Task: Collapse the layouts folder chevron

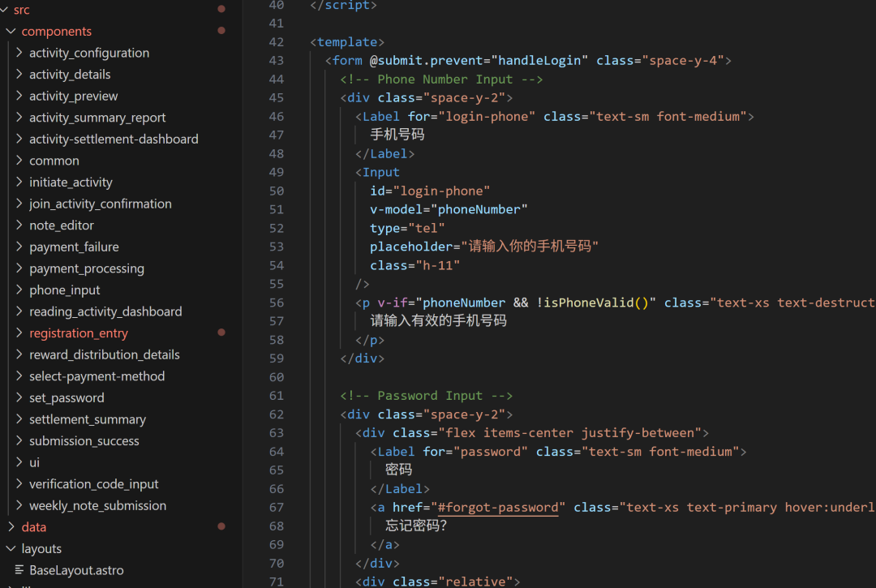Action: point(11,549)
